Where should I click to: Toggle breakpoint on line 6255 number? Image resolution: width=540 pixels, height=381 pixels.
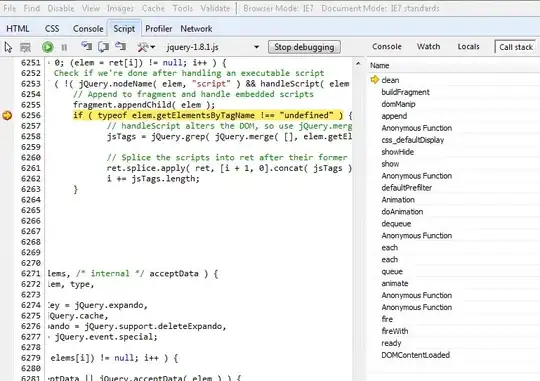pos(30,105)
